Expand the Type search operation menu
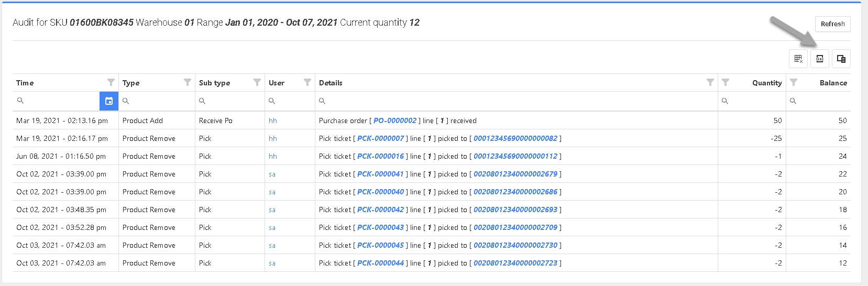Image resolution: width=868 pixels, height=286 pixels. click(x=126, y=101)
